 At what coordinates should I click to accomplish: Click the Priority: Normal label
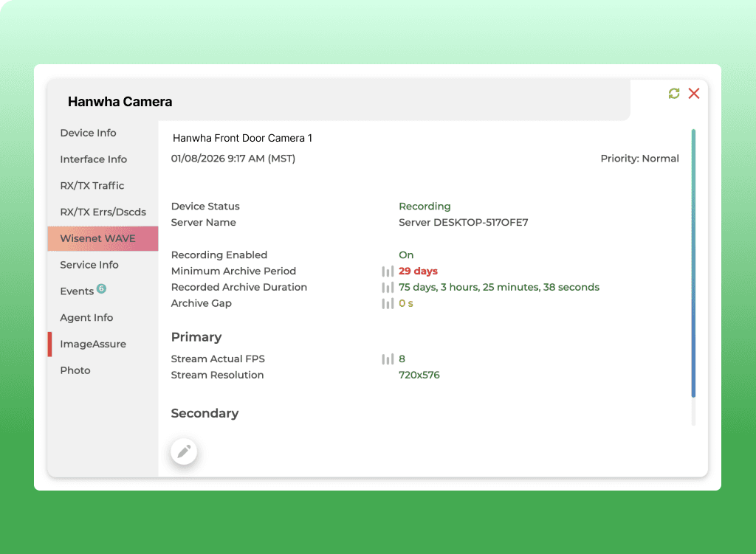pyautogui.click(x=640, y=159)
